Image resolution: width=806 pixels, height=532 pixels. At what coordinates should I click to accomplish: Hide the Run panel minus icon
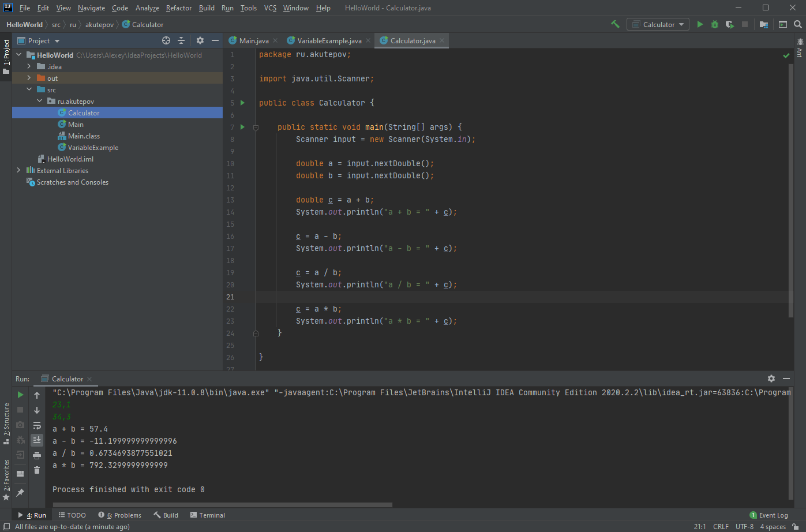click(786, 379)
